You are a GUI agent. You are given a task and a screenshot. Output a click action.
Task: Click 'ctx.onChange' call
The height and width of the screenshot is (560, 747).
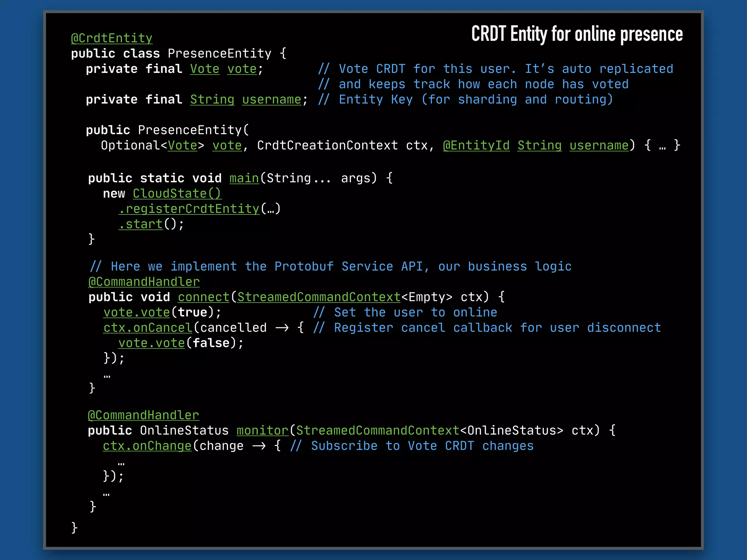(147, 446)
